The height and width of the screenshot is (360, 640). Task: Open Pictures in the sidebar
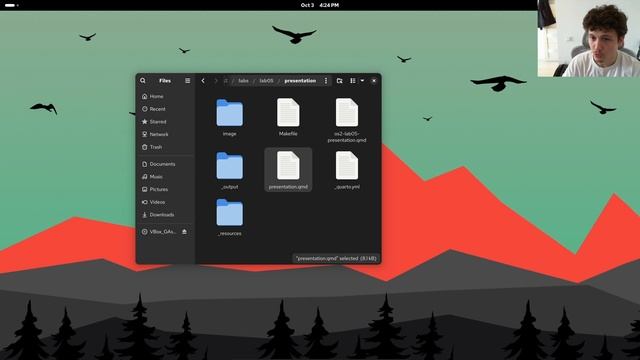pos(165,189)
